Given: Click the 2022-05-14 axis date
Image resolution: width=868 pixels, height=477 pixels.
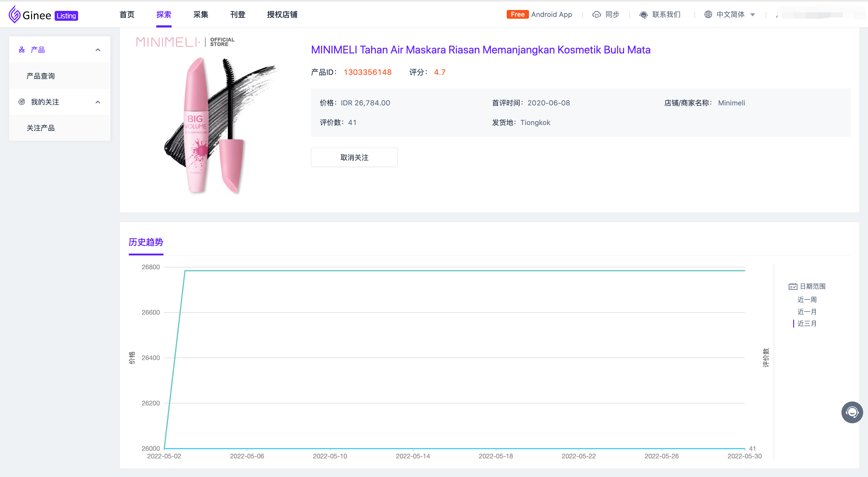Looking at the screenshot, I should (413, 456).
